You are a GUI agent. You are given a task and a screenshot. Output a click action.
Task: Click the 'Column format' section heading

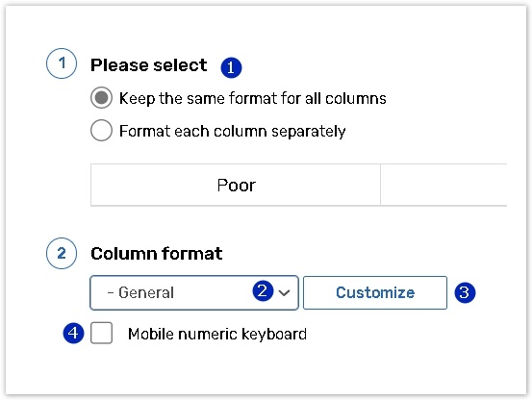click(157, 254)
